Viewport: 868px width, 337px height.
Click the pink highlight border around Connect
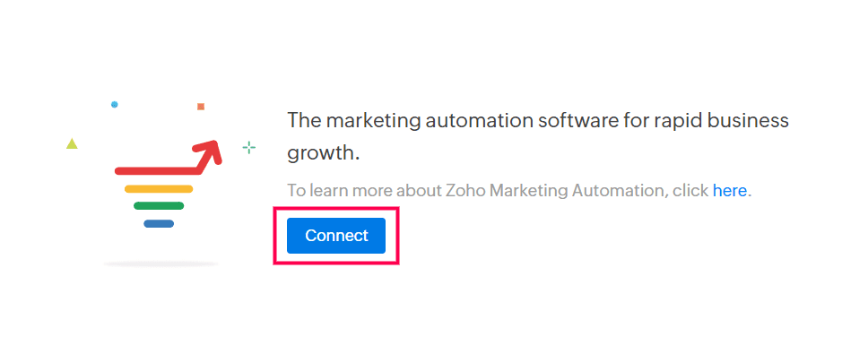[336, 209]
